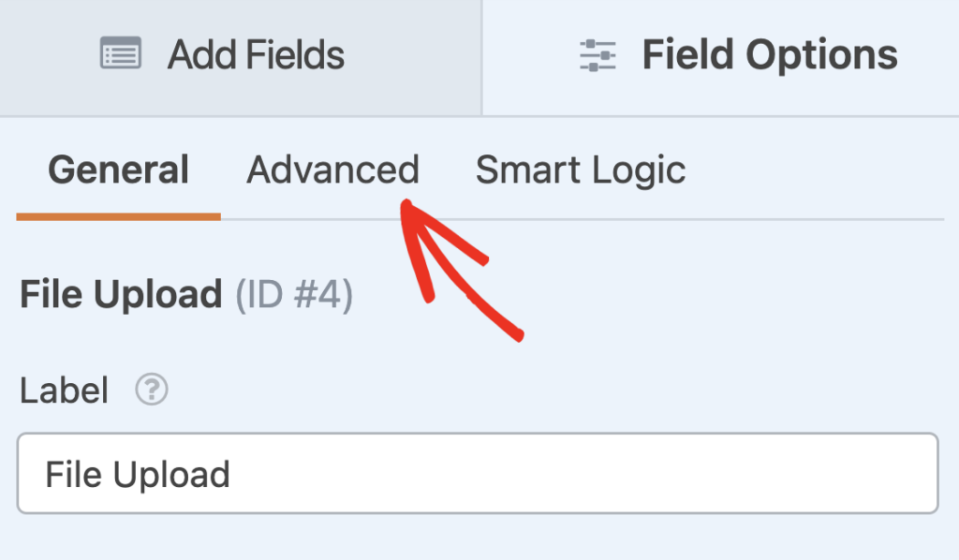Click the File Upload label input box
This screenshot has height=560, width=959.
tap(478, 474)
